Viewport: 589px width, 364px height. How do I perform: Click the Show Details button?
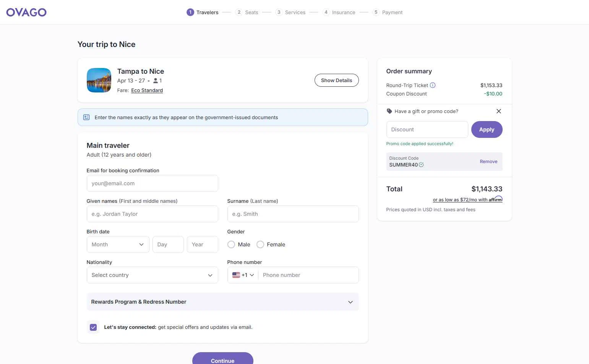[336, 80]
